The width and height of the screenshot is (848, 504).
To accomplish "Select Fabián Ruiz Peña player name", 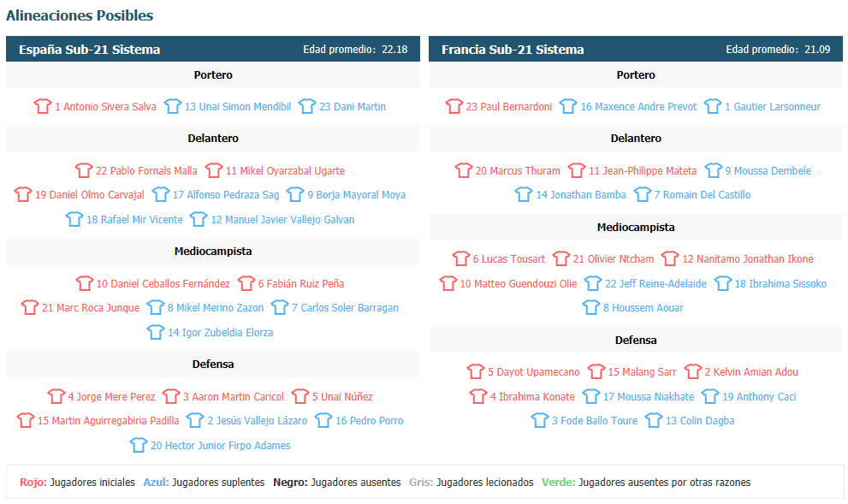I will tap(300, 283).
